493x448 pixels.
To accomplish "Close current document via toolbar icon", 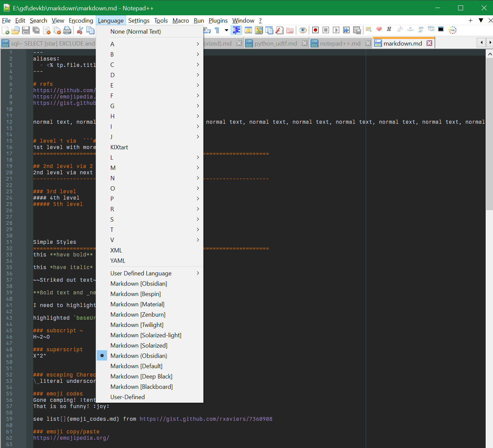I will (47, 30).
